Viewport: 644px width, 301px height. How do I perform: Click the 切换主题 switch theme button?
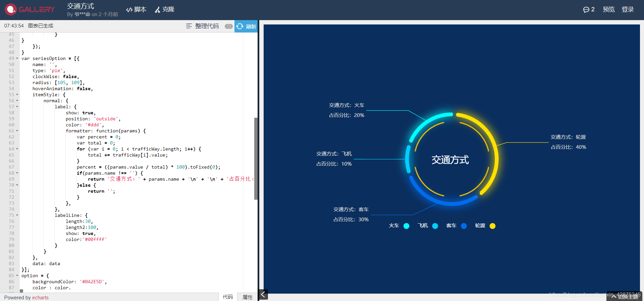click(x=625, y=297)
